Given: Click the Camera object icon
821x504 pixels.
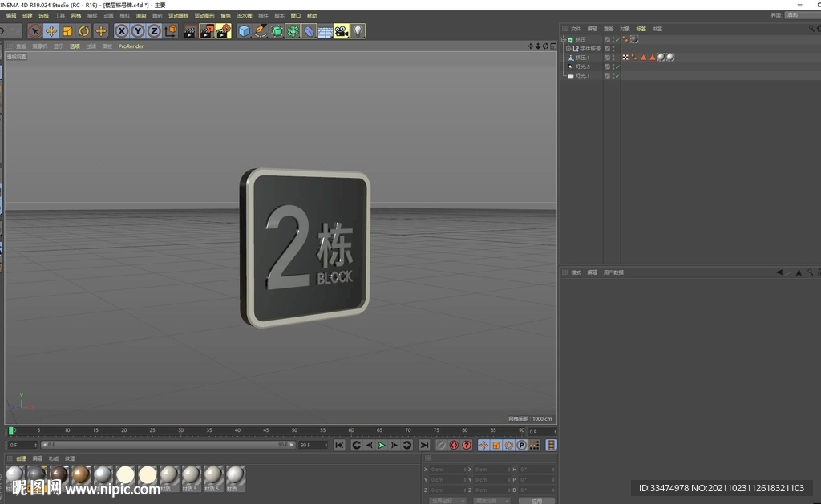Looking at the screenshot, I should click(342, 31).
